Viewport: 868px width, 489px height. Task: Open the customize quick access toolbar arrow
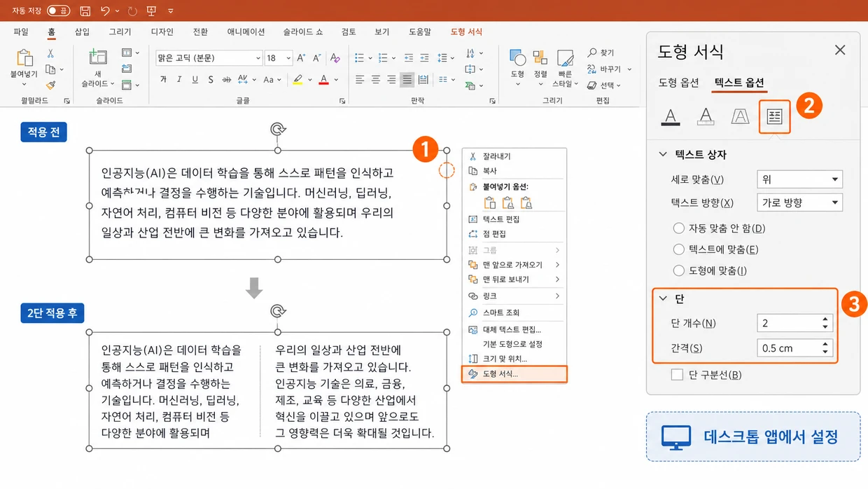tap(171, 11)
